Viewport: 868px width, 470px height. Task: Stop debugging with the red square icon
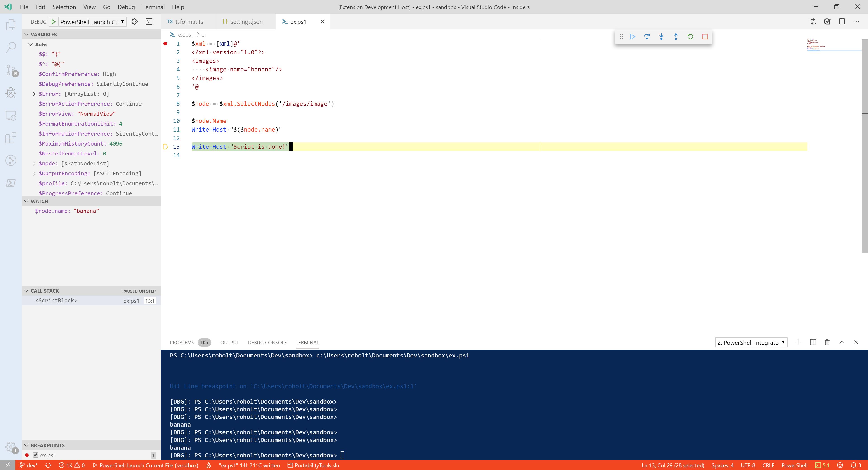coord(704,36)
